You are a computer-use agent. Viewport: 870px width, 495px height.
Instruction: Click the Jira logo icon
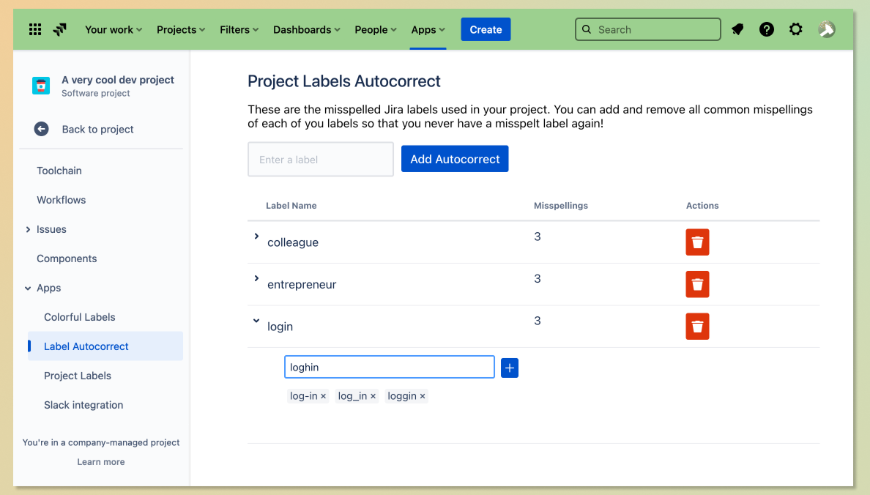62,30
